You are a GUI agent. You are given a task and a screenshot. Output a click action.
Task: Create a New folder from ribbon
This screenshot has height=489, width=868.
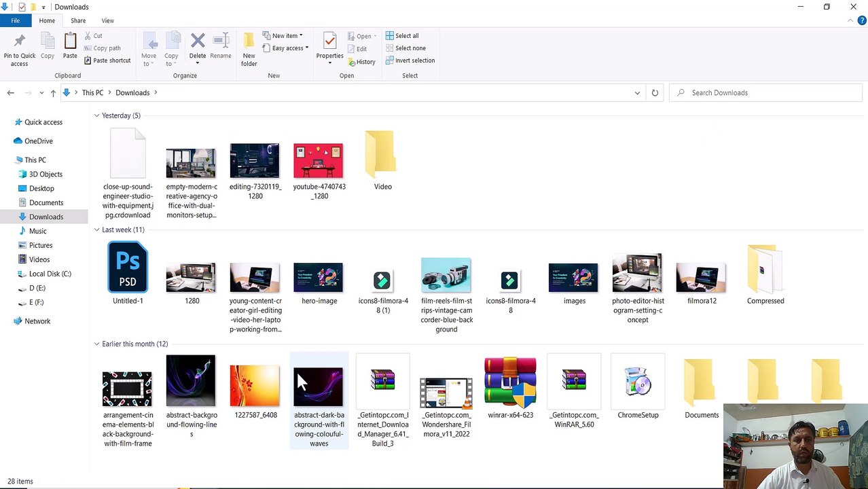point(249,50)
